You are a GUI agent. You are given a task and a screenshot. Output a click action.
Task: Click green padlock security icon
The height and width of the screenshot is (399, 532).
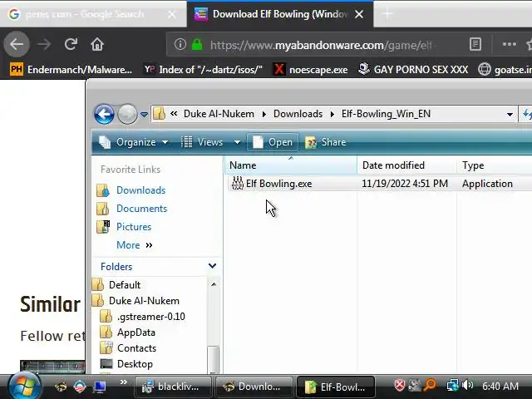(x=197, y=44)
